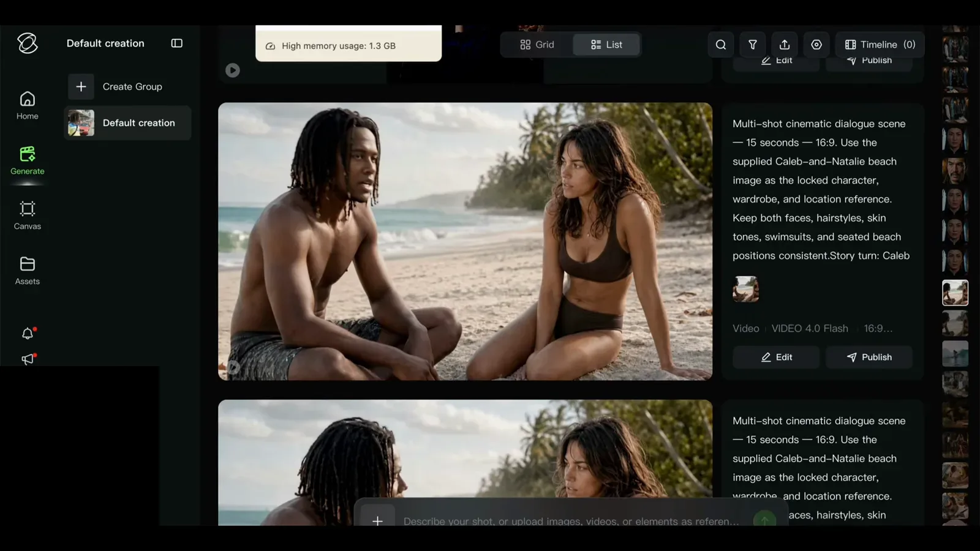
Task: Open the Canvas workspace
Action: tap(28, 216)
